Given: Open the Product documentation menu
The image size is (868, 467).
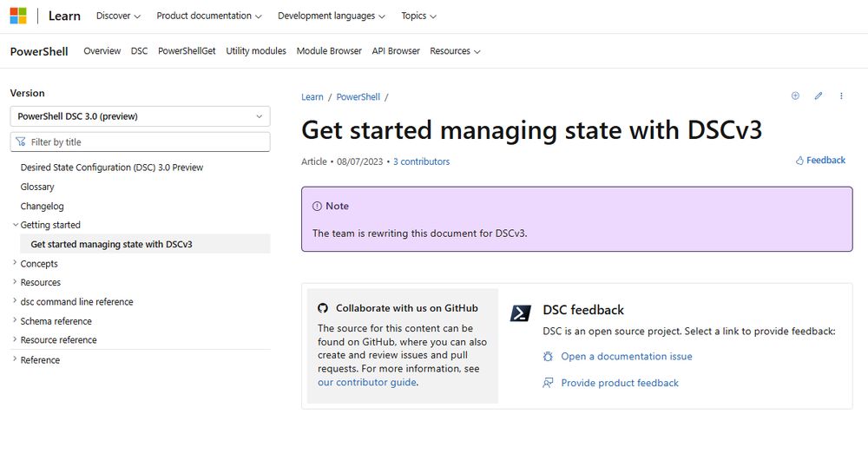Looking at the screenshot, I should (x=209, y=16).
